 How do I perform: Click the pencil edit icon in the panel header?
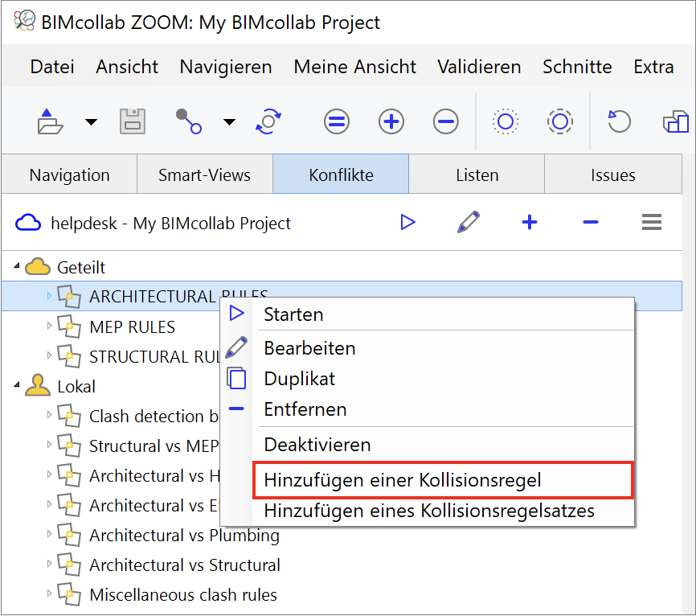click(469, 222)
